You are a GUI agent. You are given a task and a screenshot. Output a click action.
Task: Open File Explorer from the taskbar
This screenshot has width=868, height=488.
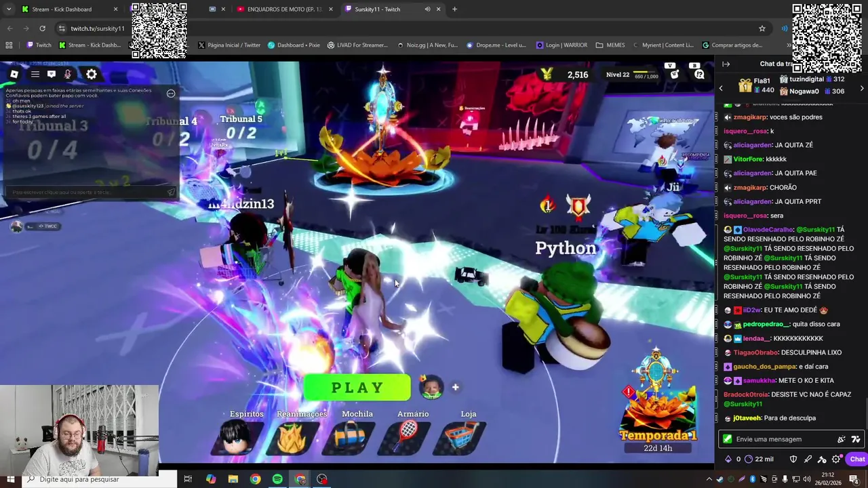tap(233, 479)
